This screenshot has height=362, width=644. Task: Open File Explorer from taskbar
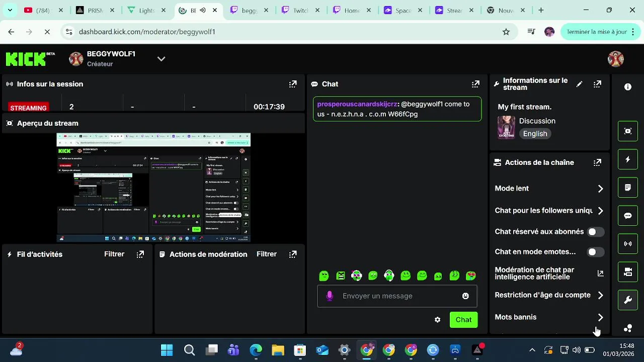tap(278, 350)
